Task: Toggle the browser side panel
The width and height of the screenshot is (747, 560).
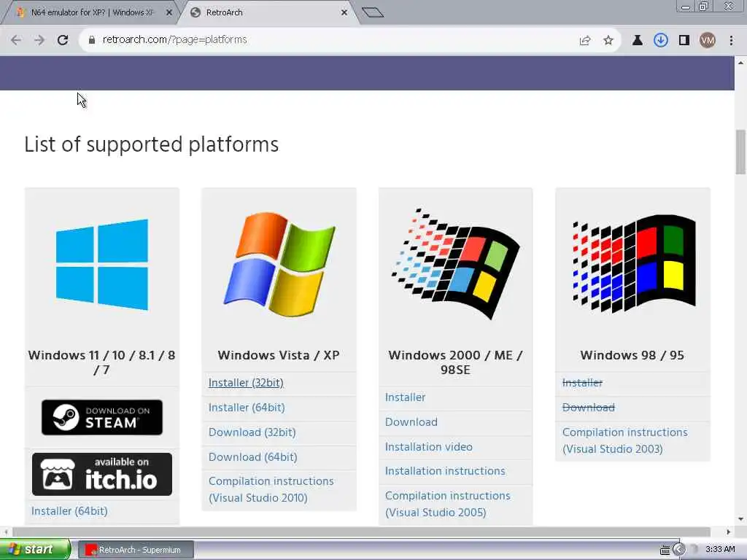Action: [x=684, y=41]
